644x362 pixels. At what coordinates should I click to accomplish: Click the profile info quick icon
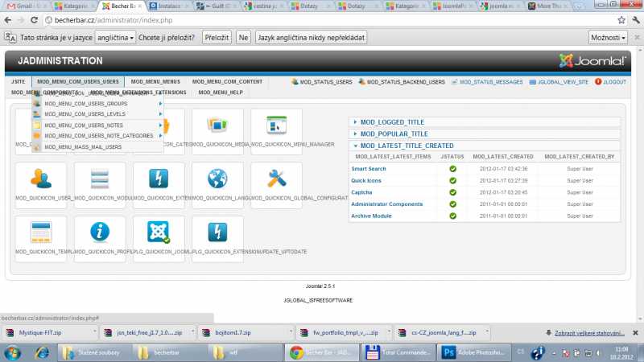(100, 232)
